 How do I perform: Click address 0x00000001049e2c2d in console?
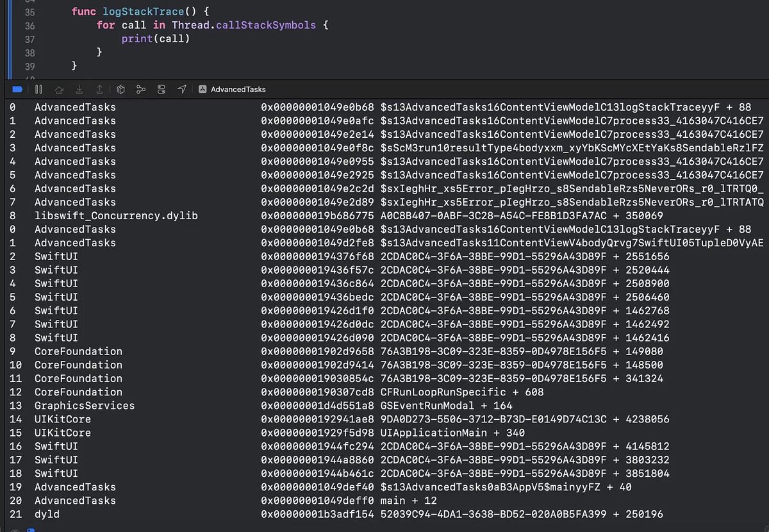click(x=318, y=188)
